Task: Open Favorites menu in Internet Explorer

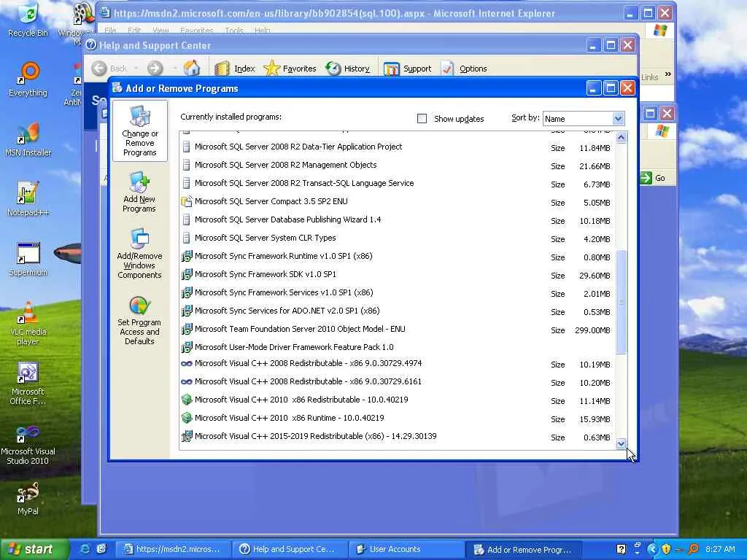Action: point(197,31)
